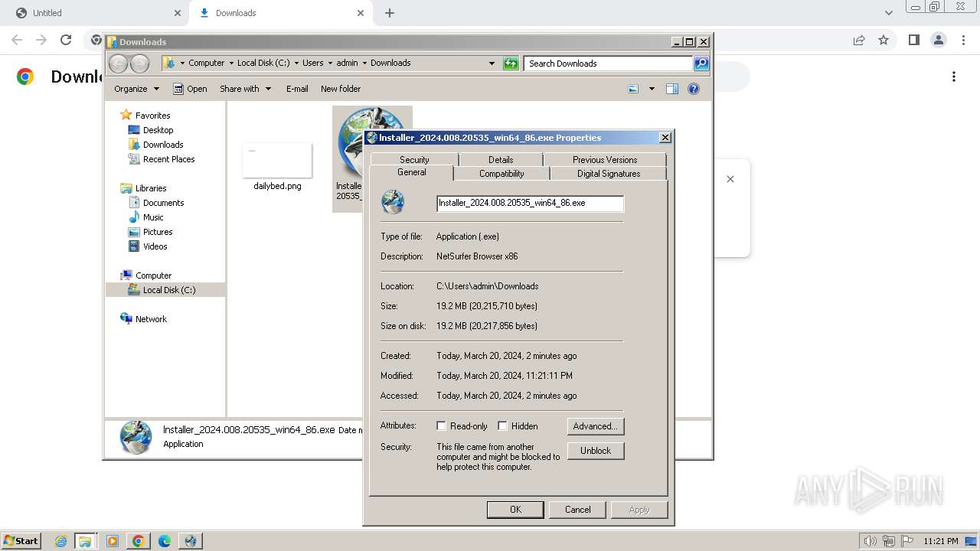Tick the Hidden attribute checkbox
This screenshot has width=980, height=551.
(x=502, y=426)
